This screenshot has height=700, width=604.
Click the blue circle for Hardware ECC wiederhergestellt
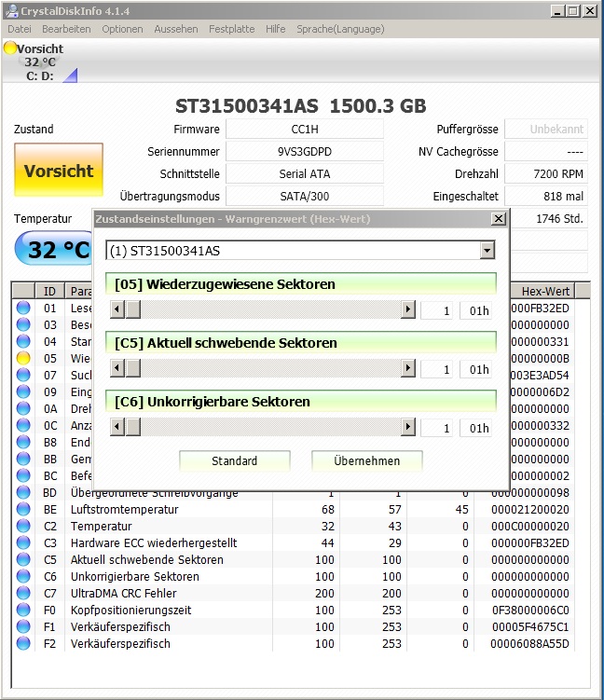pyautogui.click(x=23, y=542)
